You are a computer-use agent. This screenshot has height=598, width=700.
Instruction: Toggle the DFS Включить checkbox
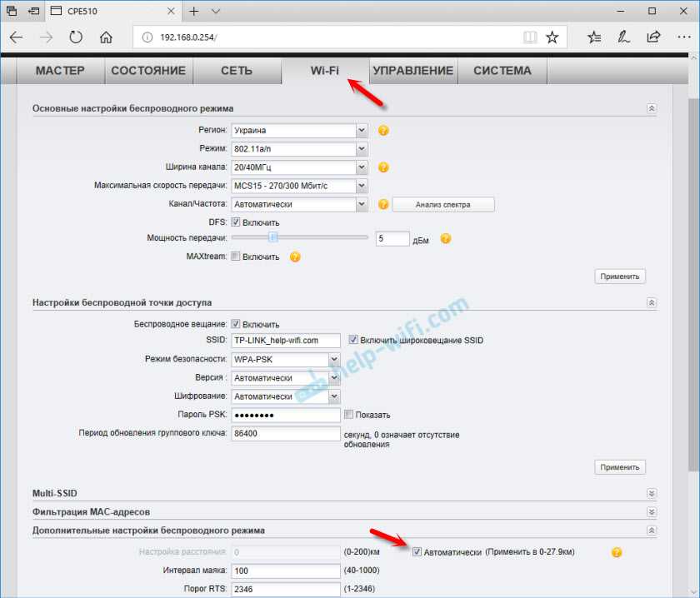point(236,222)
